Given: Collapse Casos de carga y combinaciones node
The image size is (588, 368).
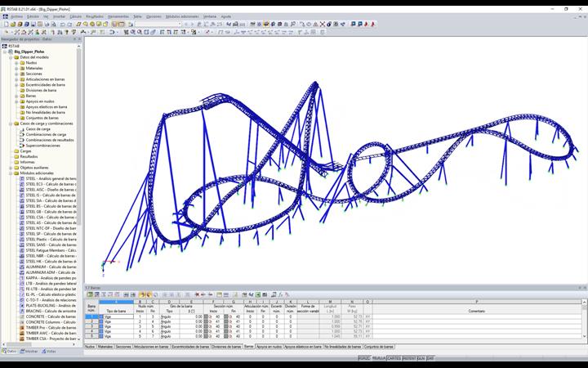Looking at the screenshot, I should point(11,123).
